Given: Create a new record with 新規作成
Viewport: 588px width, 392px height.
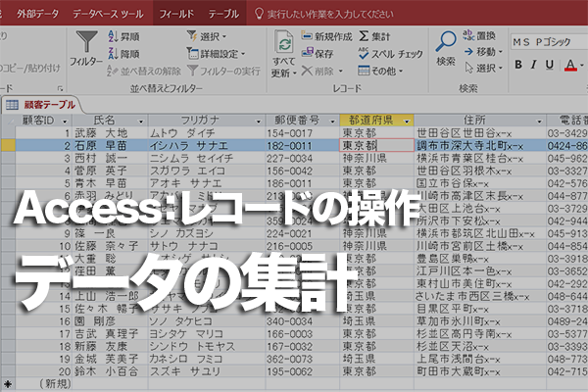Looking at the screenshot, I should point(330,35).
